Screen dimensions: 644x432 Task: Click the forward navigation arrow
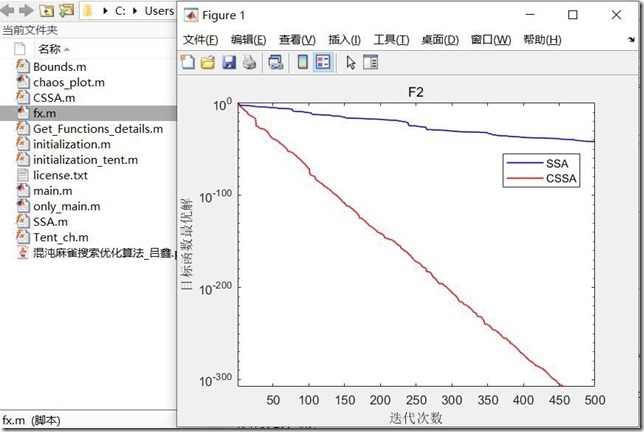tap(26, 11)
